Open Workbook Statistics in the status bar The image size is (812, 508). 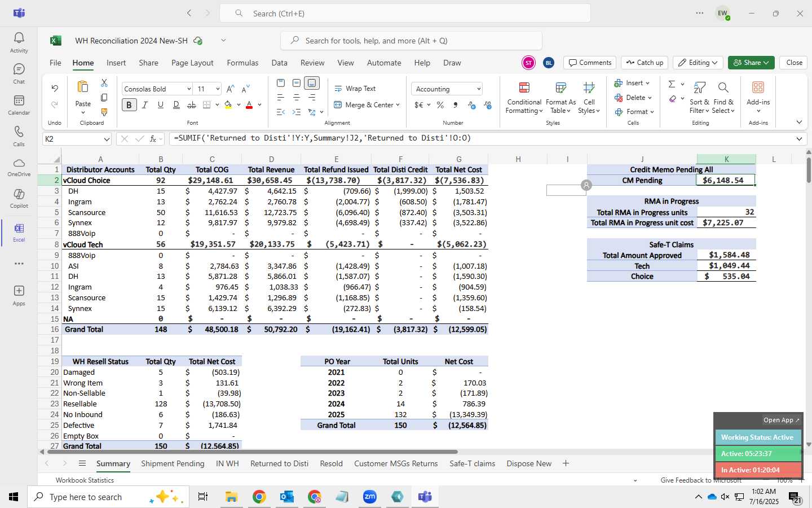coord(85,480)
